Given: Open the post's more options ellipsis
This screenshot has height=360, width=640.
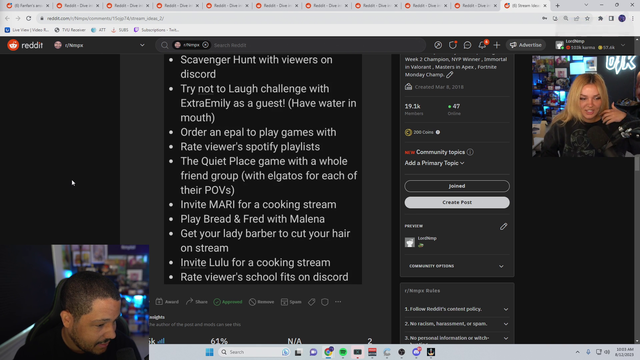Looking at the screenshot, I should click(338, 302).
